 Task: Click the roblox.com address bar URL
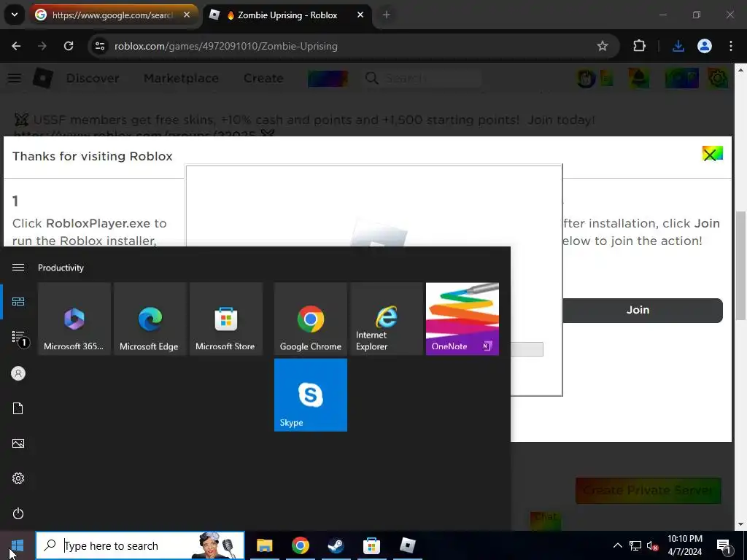[x=226, y=46]
